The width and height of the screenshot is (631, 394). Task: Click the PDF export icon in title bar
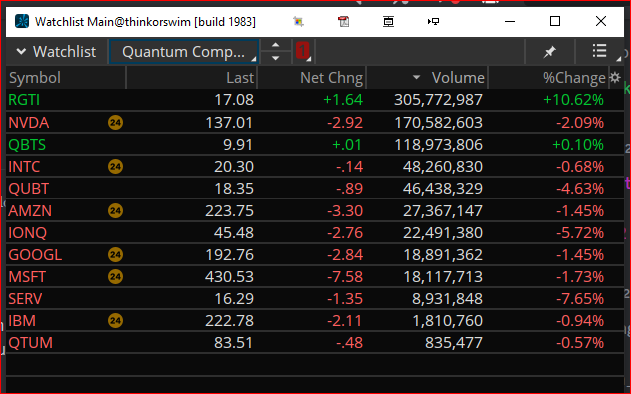(343, 21)
